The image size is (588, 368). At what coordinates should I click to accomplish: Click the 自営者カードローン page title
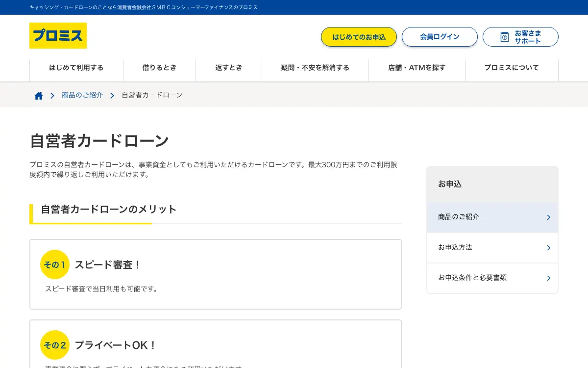(x=99, y=141)
